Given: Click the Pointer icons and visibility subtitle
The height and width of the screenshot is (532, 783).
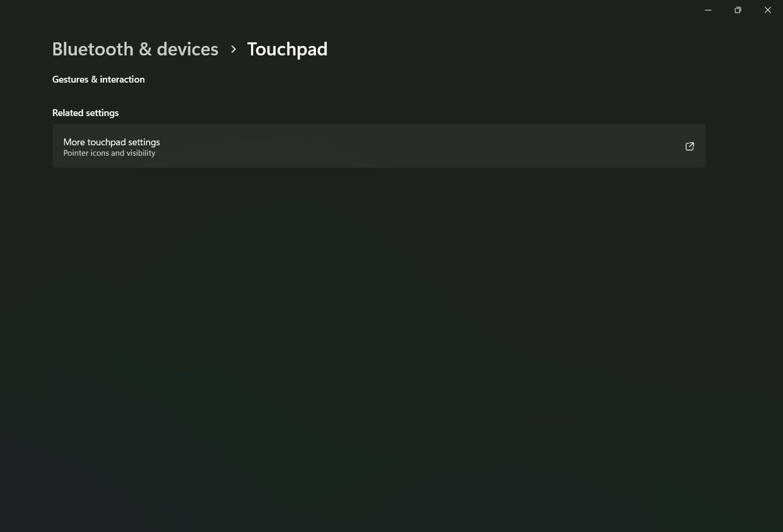Looking at the screenshot, I should pyautogui.click(x=109, y=153).
